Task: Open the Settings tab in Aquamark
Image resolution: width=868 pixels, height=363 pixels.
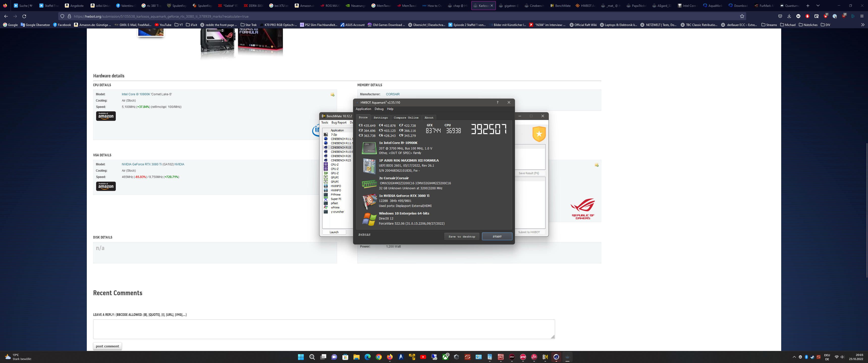Action: pyautogui.click(x=381, y=117)
